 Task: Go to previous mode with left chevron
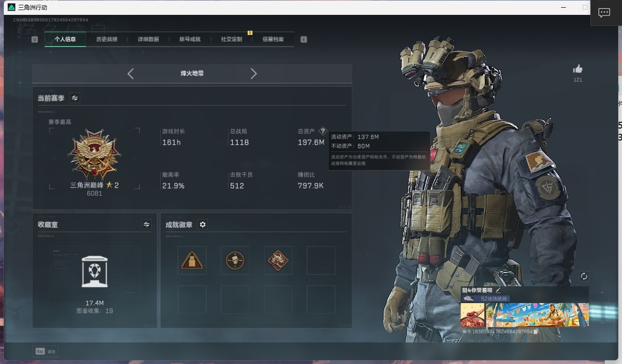tap(131, 73)
